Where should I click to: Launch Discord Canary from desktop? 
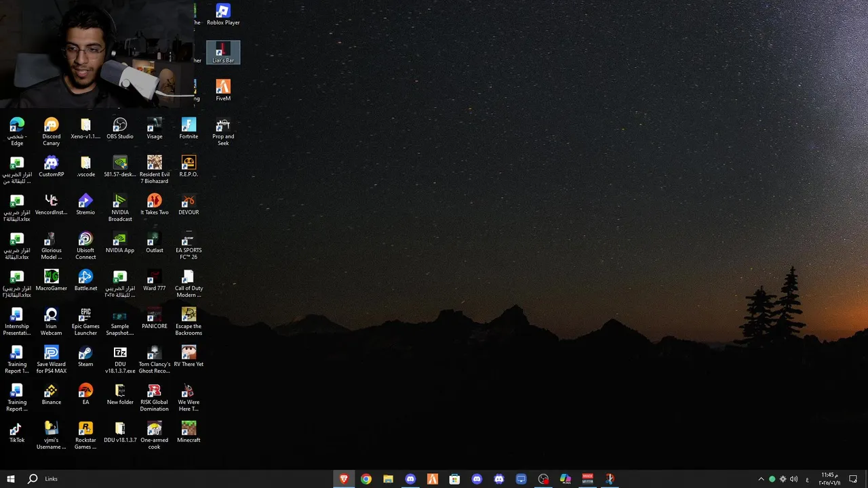pyautogui.click(x=52, y=131)
